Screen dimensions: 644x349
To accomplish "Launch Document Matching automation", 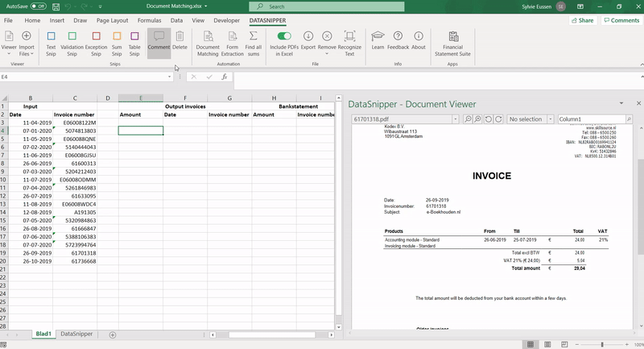I will [x=208, y=44].
